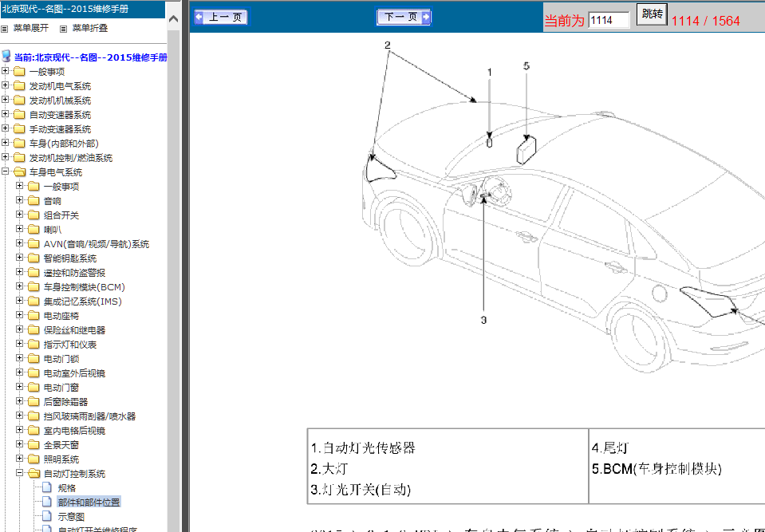Click document icon of 部件和部件位置

click(47, 501)
